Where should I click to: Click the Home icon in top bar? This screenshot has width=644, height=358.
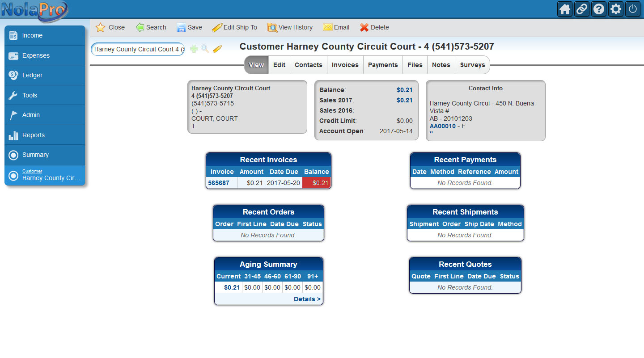click(565, 9)
